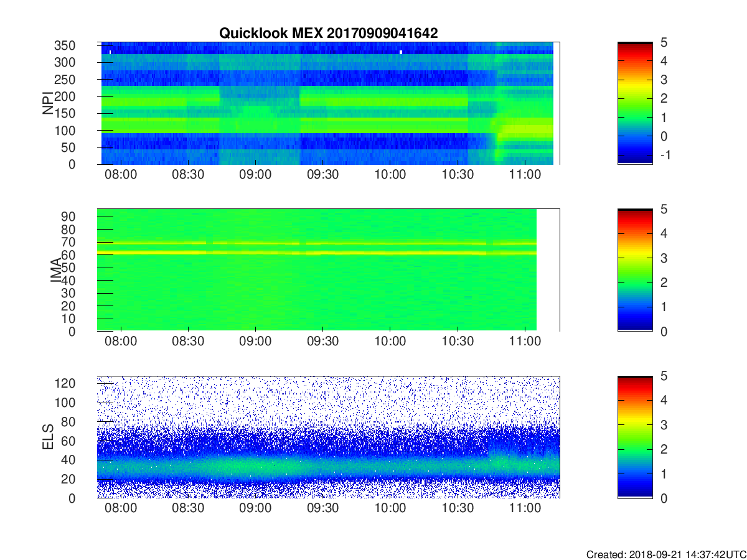Viewport: 747px width, 560px height.
Task: Click the 4 label on IMA color bar
Action: pyautogui.click(x=663, y=233)
